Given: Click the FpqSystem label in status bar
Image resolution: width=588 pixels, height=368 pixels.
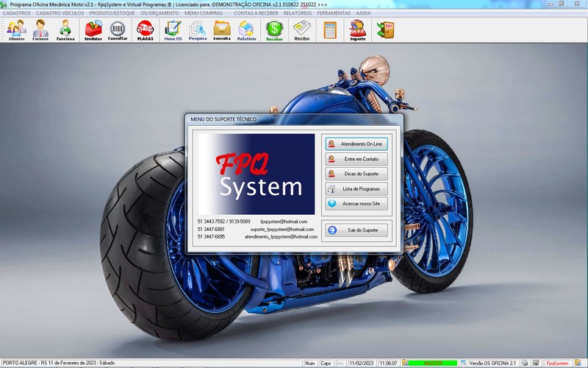Looking at the screenshot, I should [557, 363].
